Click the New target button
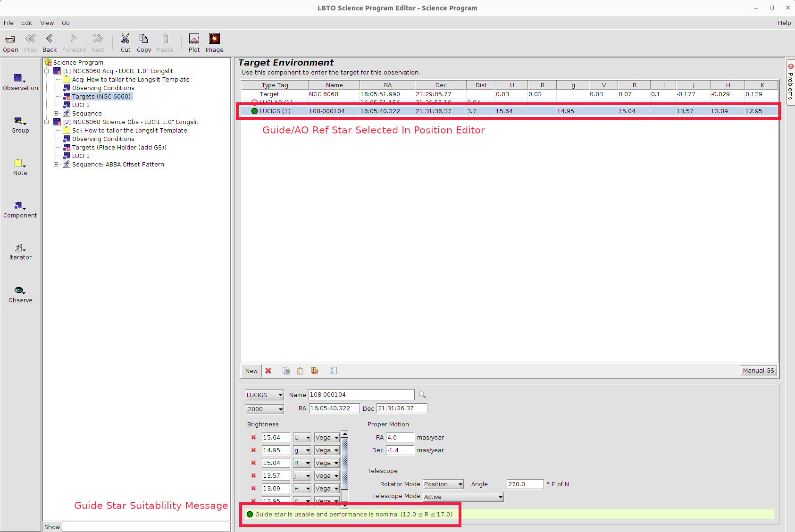The width and height of the screenshot is (795, 532). pyautogui.click(x=251, y=371)
